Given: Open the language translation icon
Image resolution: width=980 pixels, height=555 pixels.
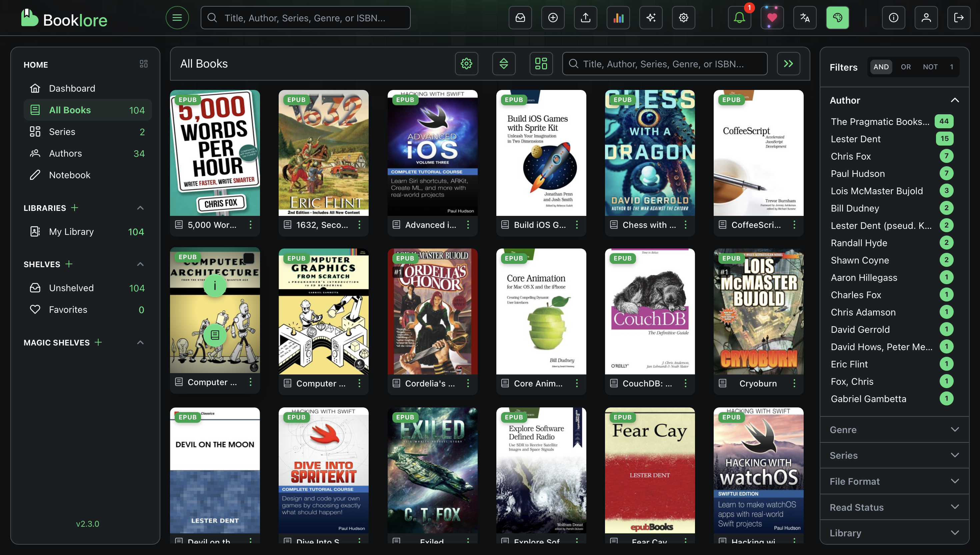Looking at the screenshot, I should (x=805, y=18).
